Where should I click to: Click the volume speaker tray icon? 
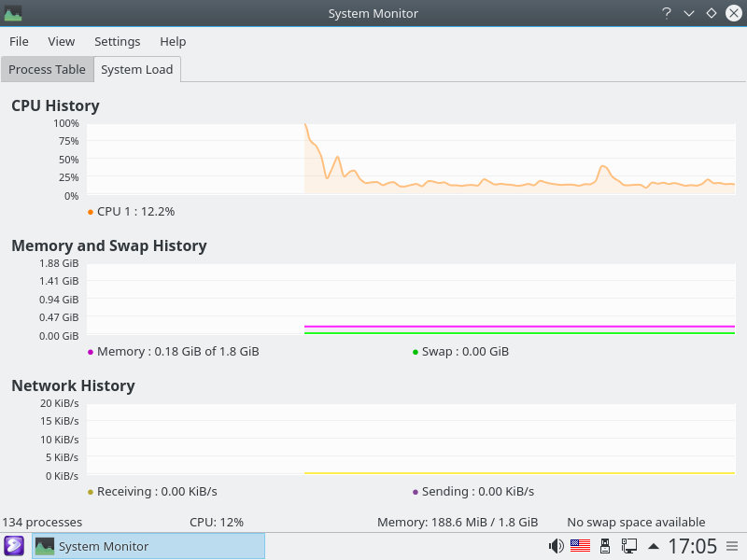(557, 546)
